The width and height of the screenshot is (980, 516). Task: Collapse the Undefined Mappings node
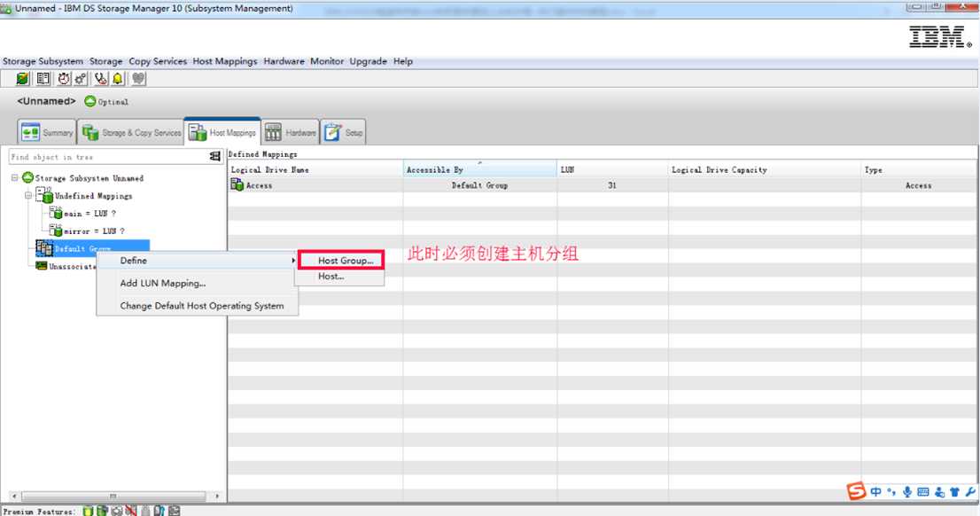click(28, 195)
